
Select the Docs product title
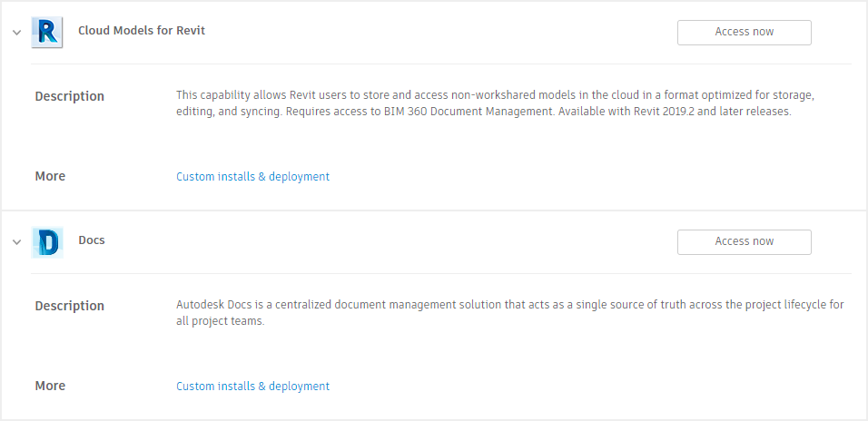[x=92, y=240]
